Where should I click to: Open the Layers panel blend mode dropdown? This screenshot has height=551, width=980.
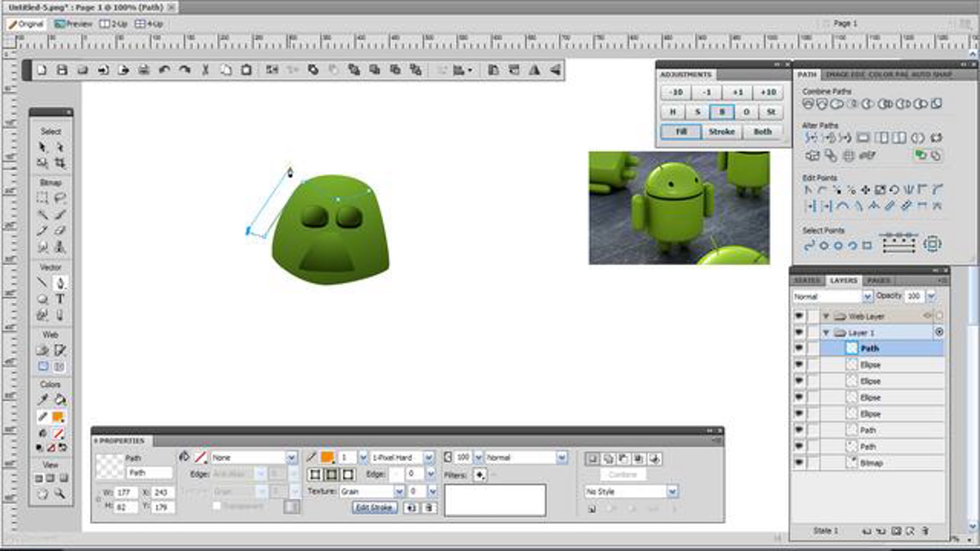coord(867,297)
